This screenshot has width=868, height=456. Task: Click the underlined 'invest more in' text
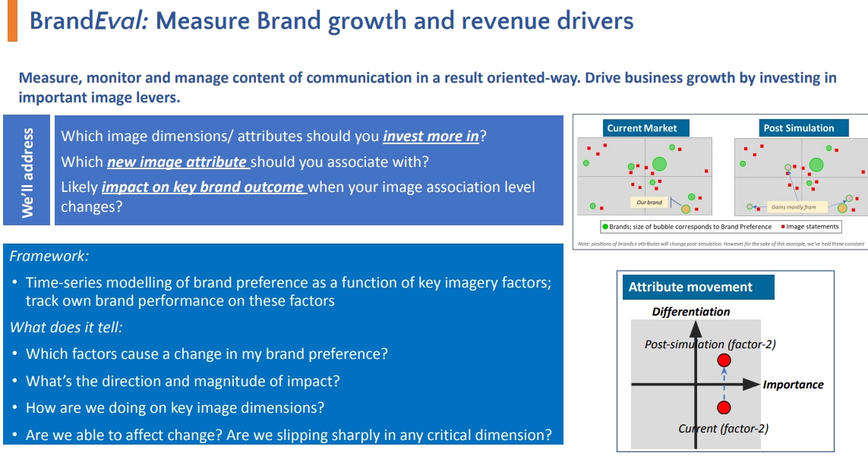pyautogui.click(x=431, y=136)
